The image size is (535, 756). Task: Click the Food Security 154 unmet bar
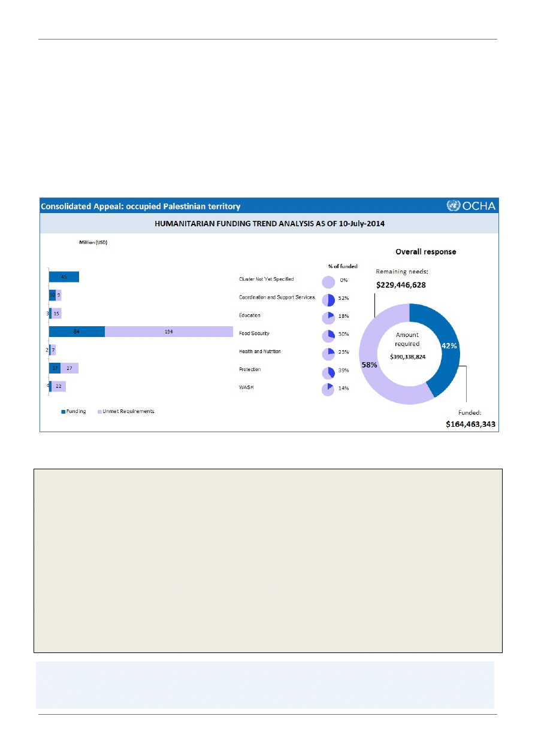tap(168, 332)
